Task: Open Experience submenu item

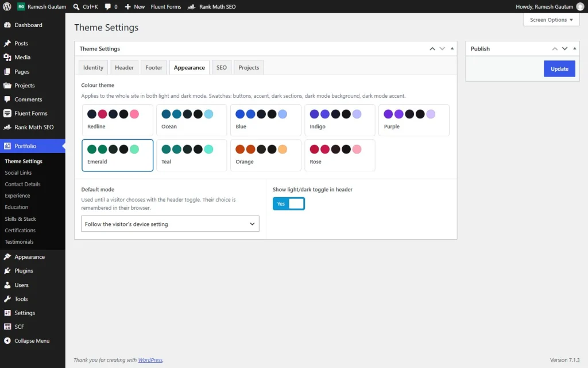Action: 17,195
